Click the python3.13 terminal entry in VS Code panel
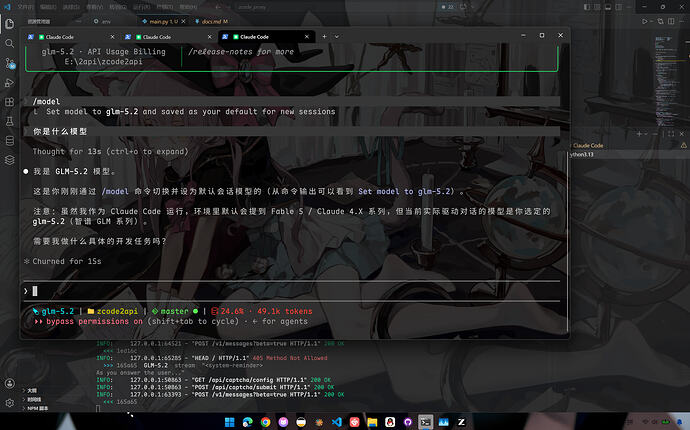Screen dimensions: 690x430 pyautogui.click(x=582, y=154)
